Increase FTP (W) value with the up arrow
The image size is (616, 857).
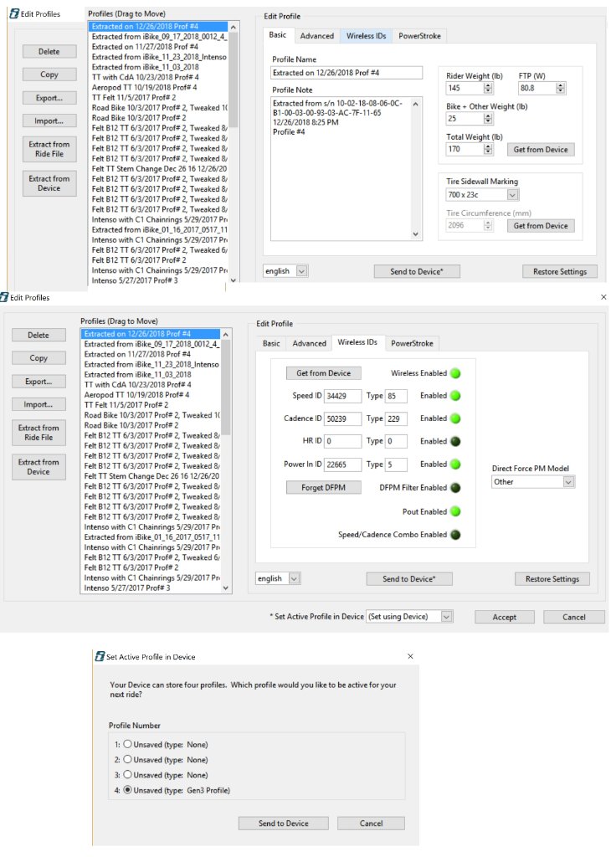point(560,85)
